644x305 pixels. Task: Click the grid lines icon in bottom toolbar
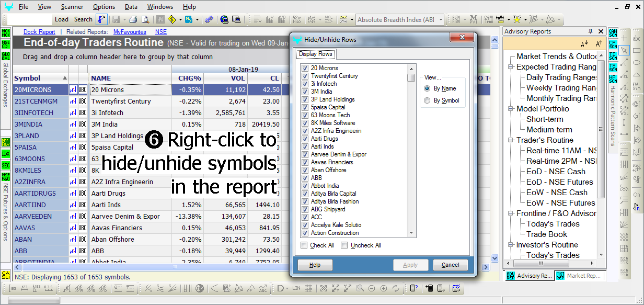point(309,288)
